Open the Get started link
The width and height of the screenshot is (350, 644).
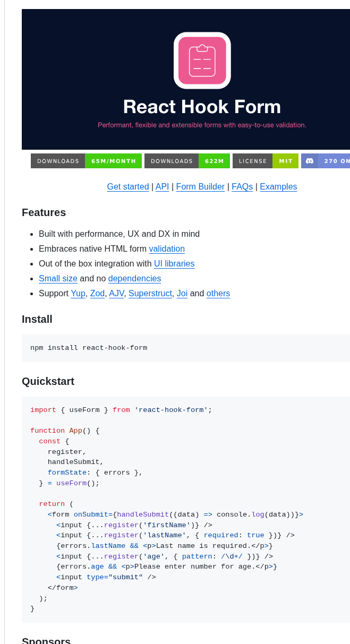128,187
